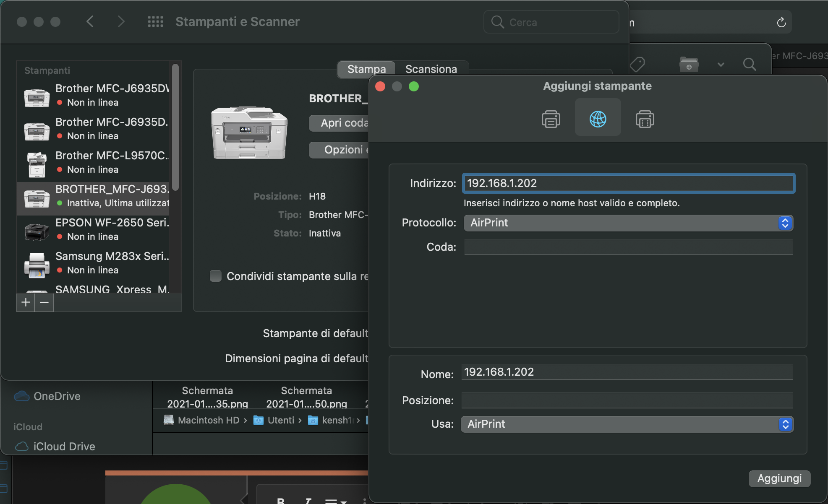Click the Indirizzo address field
Viewport: 828px width, 504px height.
[628, 183]
